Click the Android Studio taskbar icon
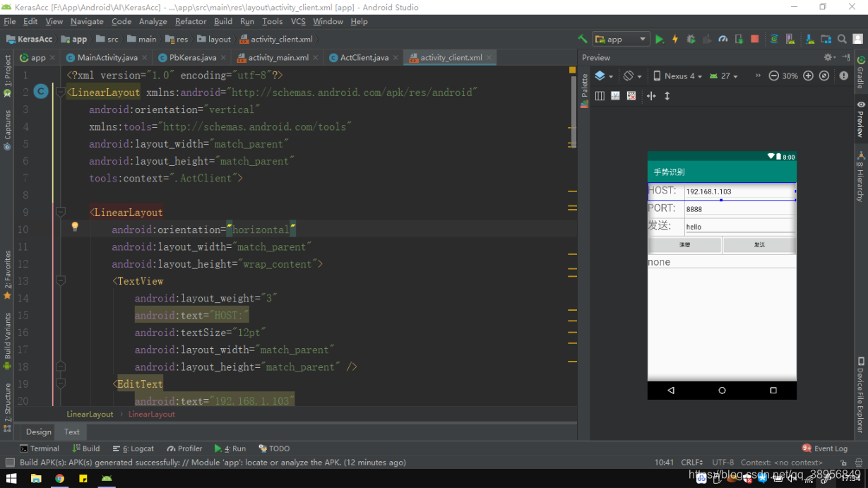The width and height of the screenshot is (868, 488). pos(106,478)
